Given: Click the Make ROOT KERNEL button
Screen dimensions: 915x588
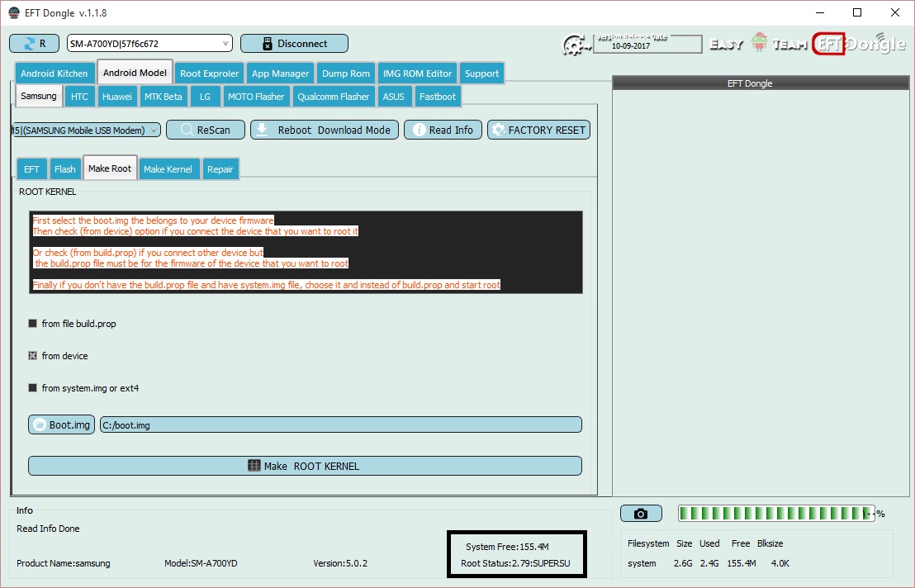Looking at the screenshot, I should click(x=305, y=466).
